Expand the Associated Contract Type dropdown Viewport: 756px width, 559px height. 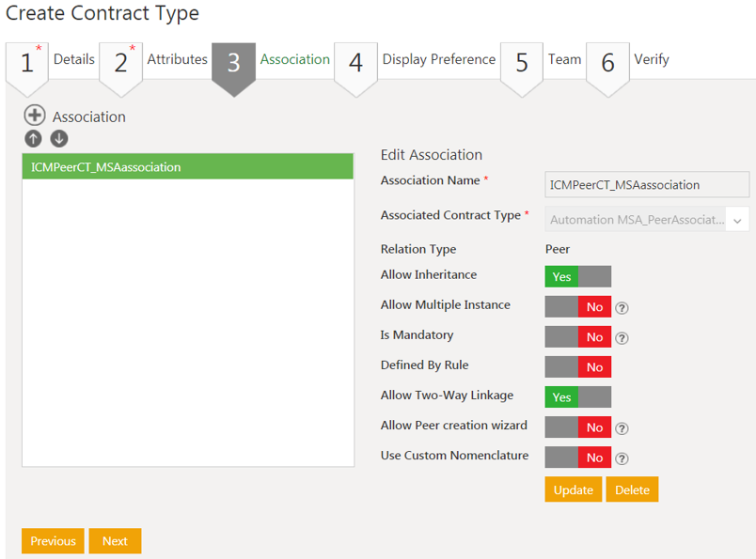[737, 220]
